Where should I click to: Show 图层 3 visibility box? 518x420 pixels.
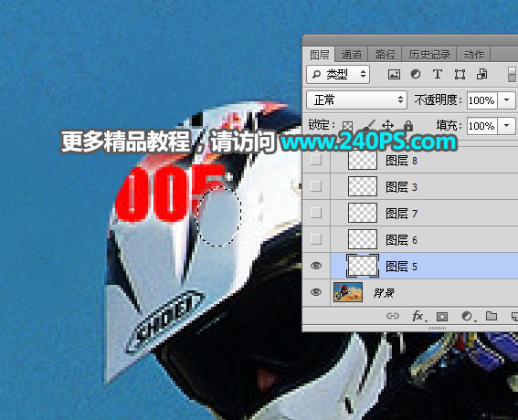(316, 186)
